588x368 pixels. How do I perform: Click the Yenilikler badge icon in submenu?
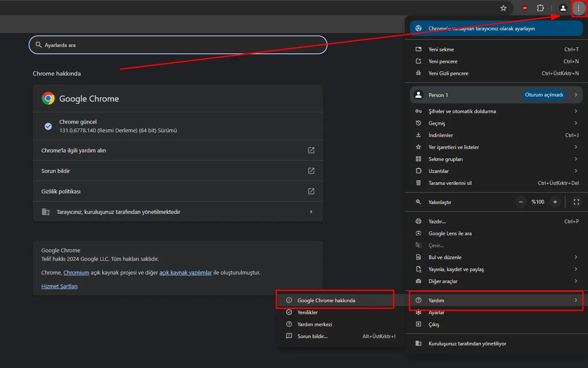tap(289, 313)
